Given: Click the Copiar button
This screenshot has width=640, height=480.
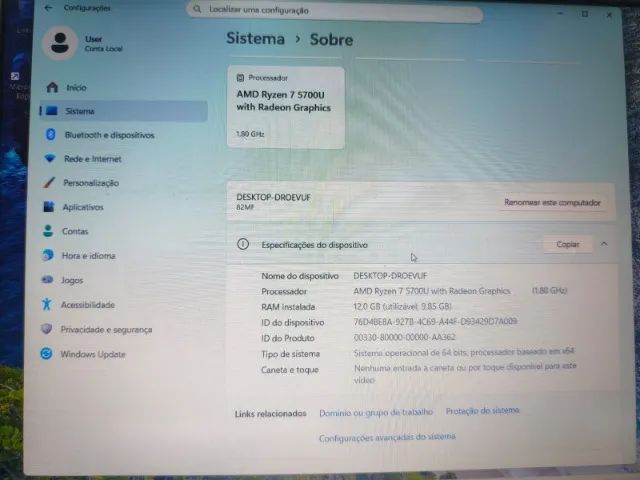Looking at the screenshot, I should pyautogui.click(x=568, y=244).
